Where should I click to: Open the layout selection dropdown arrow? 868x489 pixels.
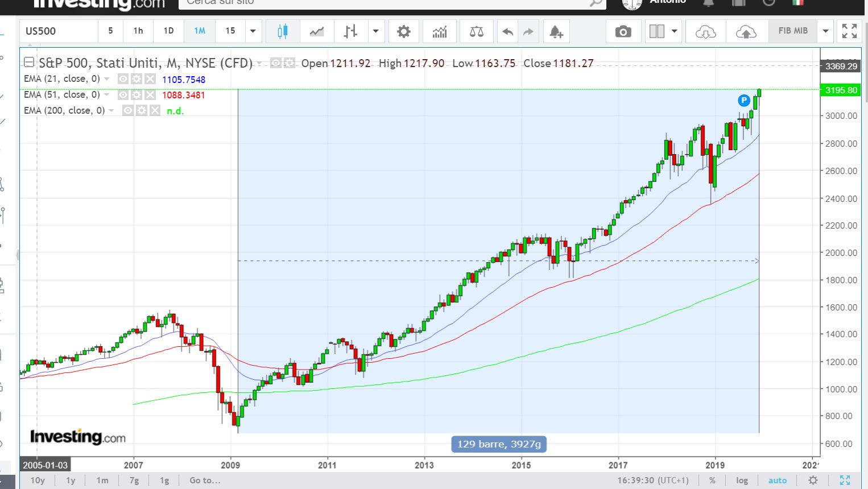pyautogui.click(x=675, y=31)
